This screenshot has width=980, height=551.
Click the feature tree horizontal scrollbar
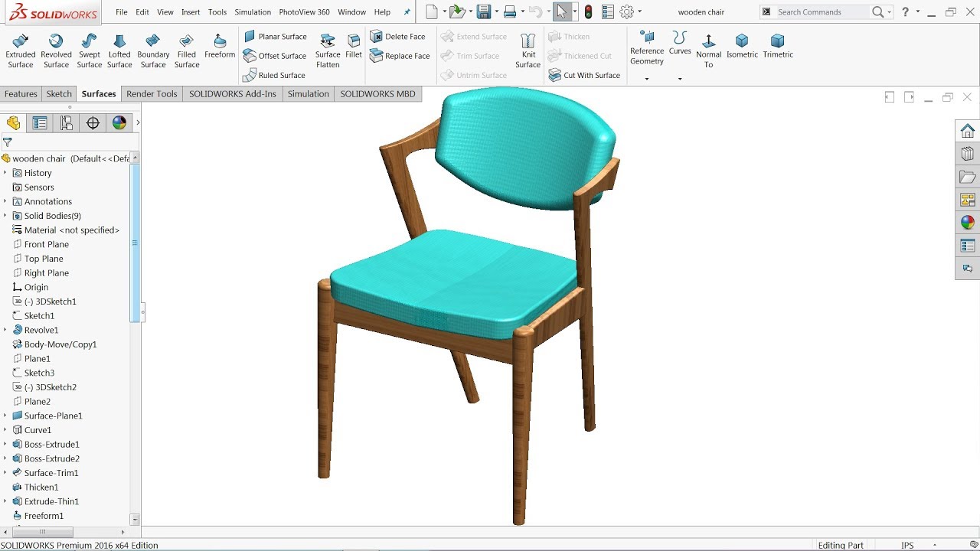41,532
